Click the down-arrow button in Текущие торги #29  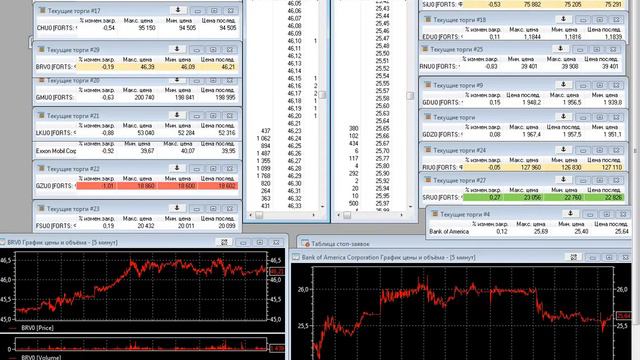[177, 49]
